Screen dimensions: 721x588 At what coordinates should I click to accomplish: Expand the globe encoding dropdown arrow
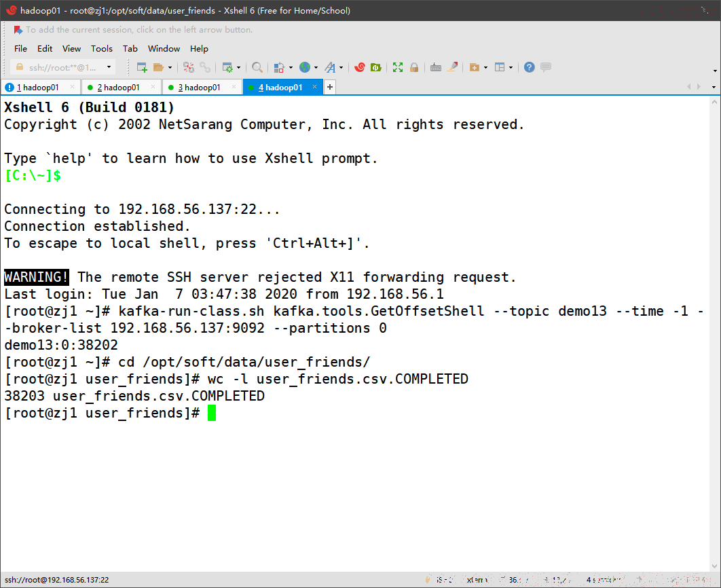coord(316,68)
